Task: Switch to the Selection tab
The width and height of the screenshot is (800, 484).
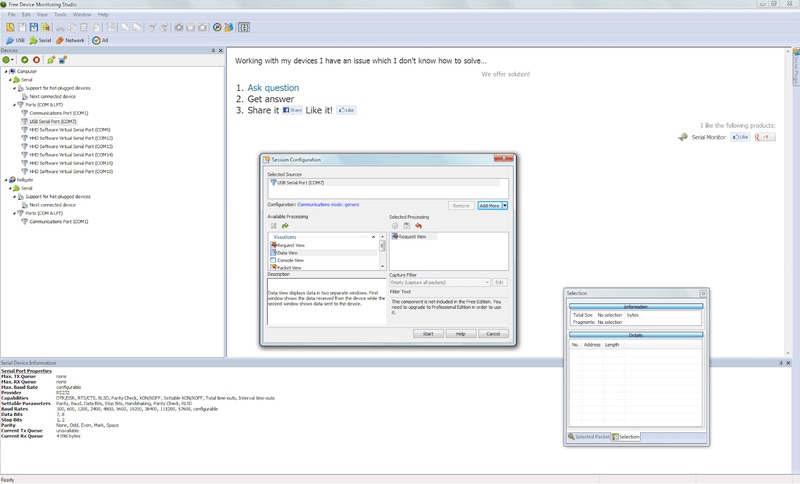Action: pyautogui.click(x=626, y=437)
